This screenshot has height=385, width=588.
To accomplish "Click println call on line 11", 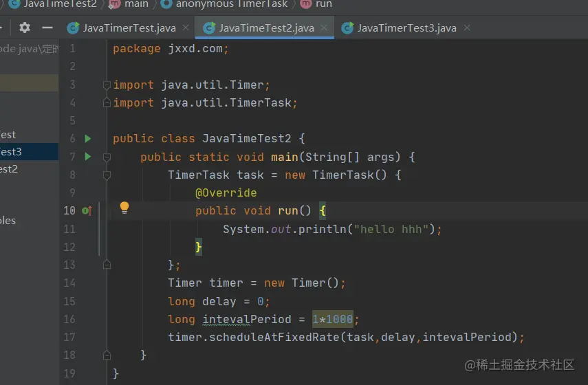I will (x=322, y=229).
